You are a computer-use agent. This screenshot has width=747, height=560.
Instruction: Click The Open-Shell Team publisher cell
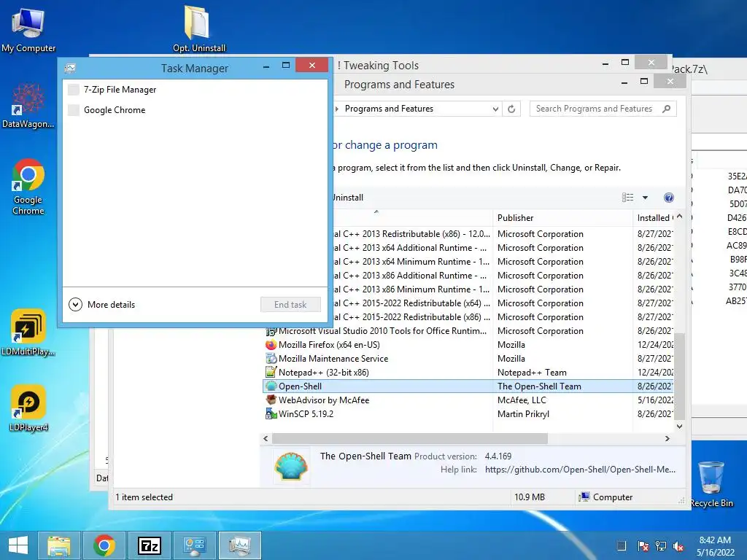pyautogui.click(x=539, y=386)
